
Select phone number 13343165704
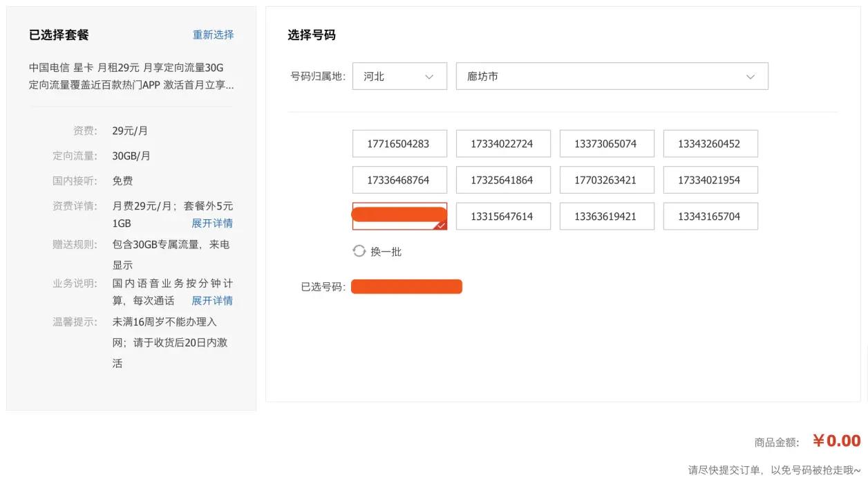pos(710,216)
